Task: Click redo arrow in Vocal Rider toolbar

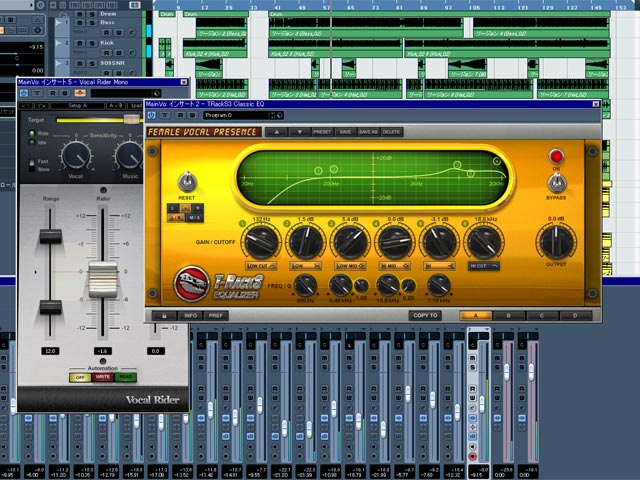Action: 42,106
